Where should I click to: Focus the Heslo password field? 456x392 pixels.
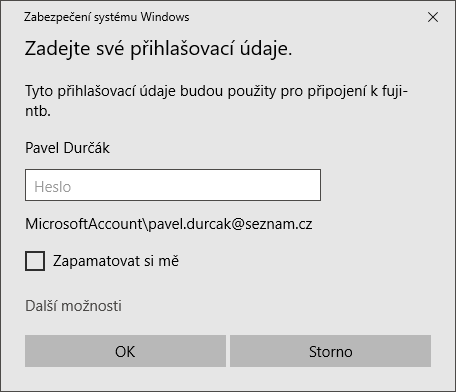point(173,185)
